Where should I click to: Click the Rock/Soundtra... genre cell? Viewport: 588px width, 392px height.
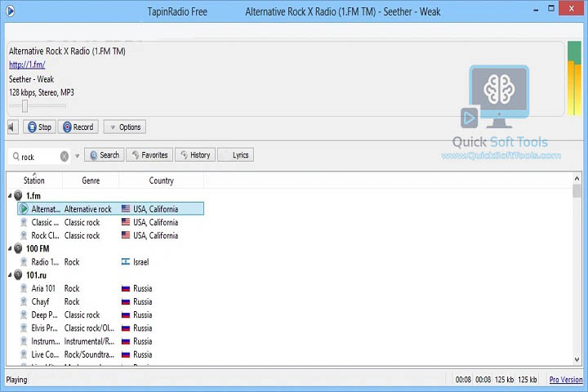(89, 354)
